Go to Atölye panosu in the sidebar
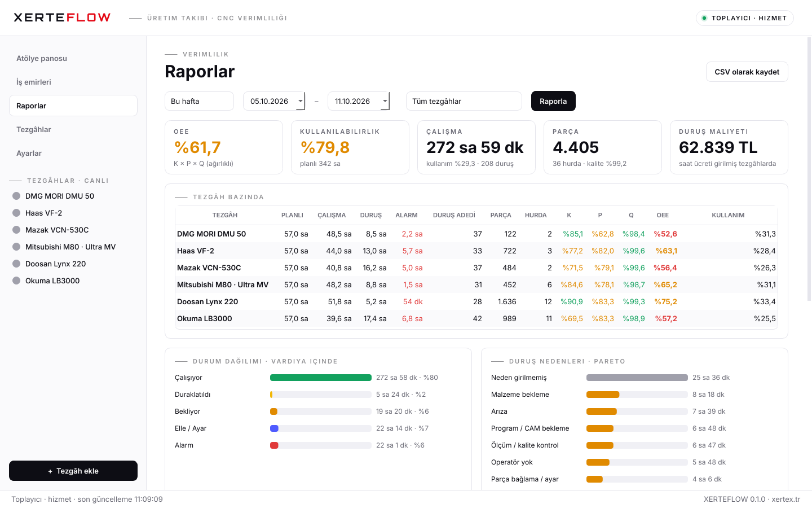 pyautogui.click(x=73, y=58)
